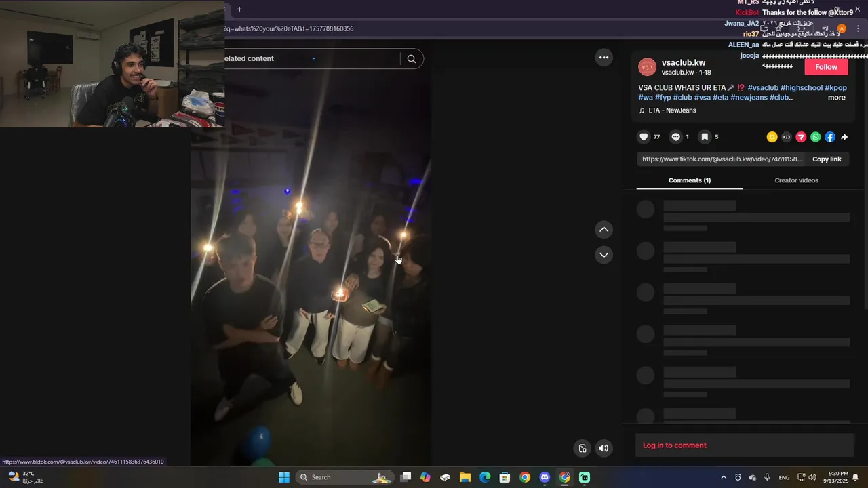
Task: Toggle auto-scroll icon beside the volume button
Action: click(582, 448)
